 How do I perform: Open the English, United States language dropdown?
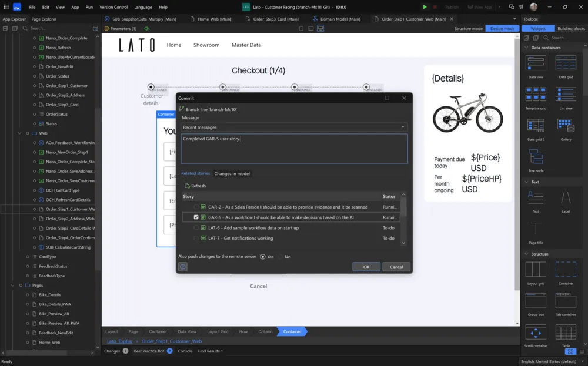pyautogui.click(x=553, y=361)
